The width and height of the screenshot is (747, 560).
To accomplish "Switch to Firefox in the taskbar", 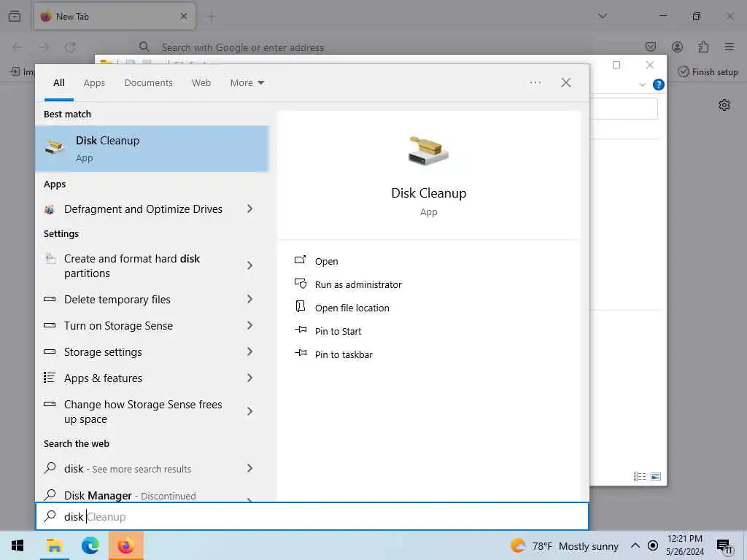I will (125, 545).
